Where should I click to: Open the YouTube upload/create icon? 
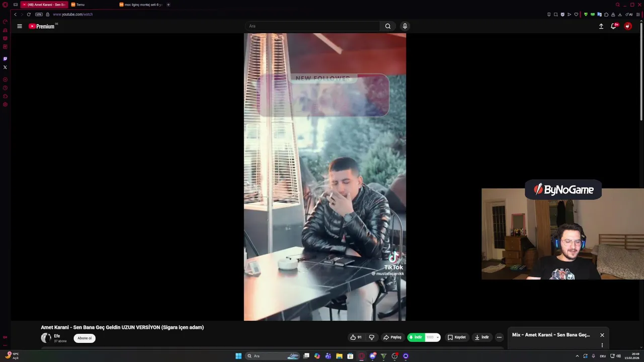point(601,26)
